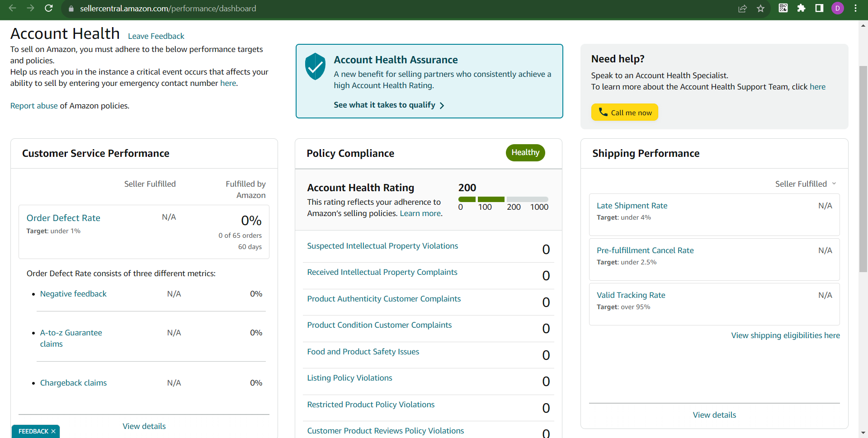
Task: Open the Order Defect Rate link
Action: tap(63, 218)
